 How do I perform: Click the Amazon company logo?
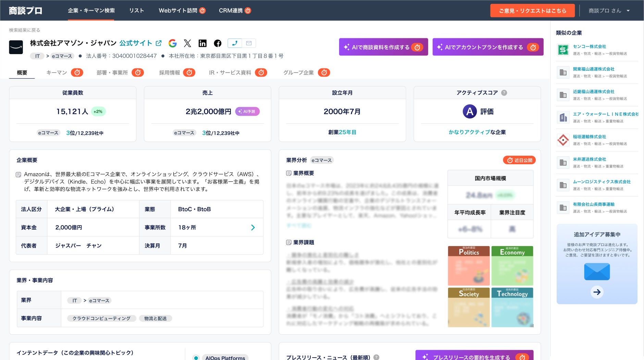point(16,47)
